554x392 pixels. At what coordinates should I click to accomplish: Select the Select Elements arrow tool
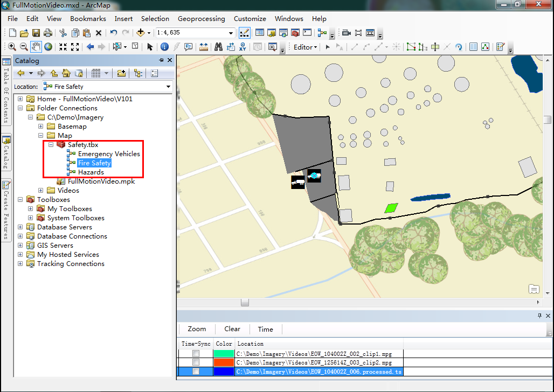pos(150,47)
